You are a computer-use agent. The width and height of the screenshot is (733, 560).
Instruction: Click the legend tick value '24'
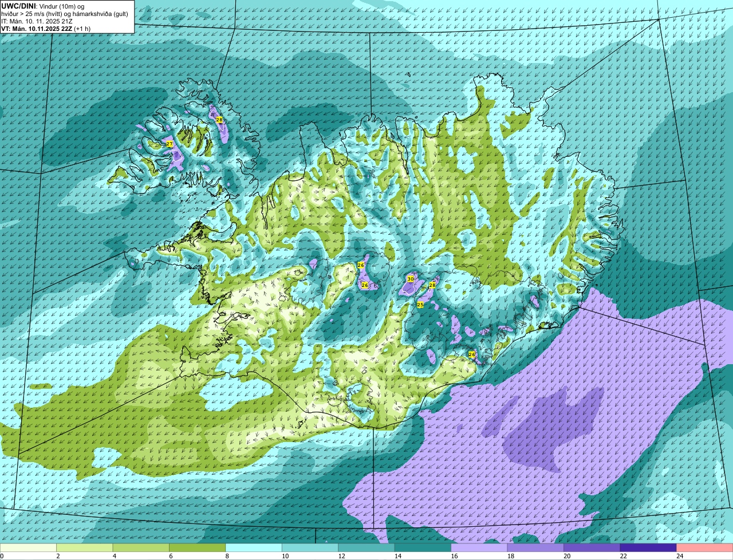click(679, 556)
